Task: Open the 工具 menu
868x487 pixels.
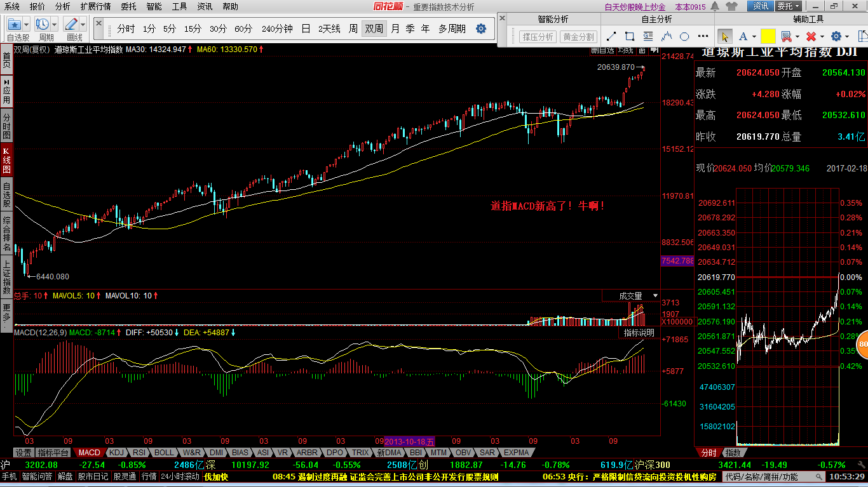Action: (179, 6)
